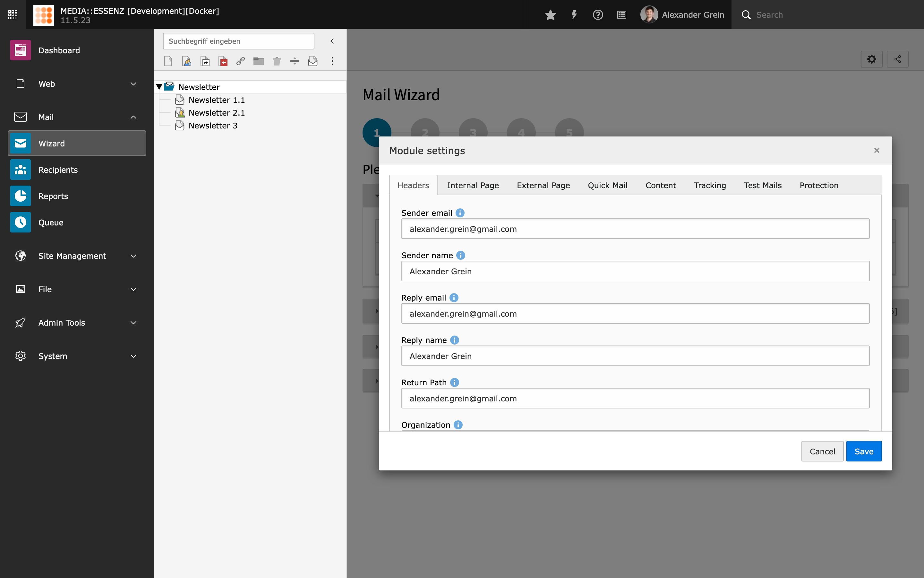Show info for Return Path field
Screen dimensions: 924x578
click(455, 383)
